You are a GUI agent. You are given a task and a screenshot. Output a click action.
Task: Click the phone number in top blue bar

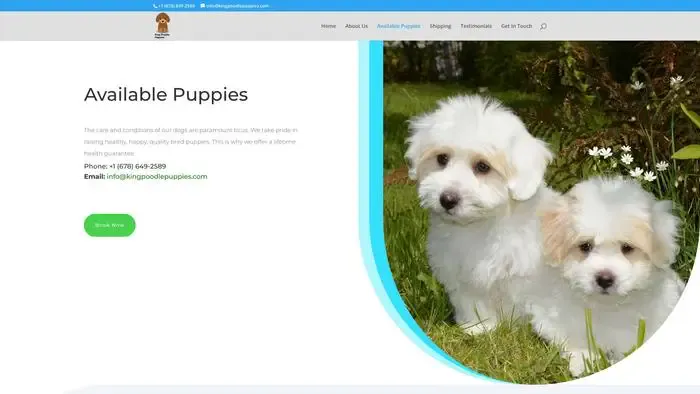click(177, 6)
